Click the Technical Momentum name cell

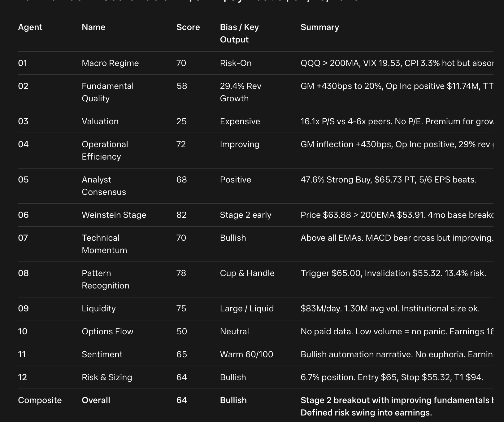click(x=104, y=244)
